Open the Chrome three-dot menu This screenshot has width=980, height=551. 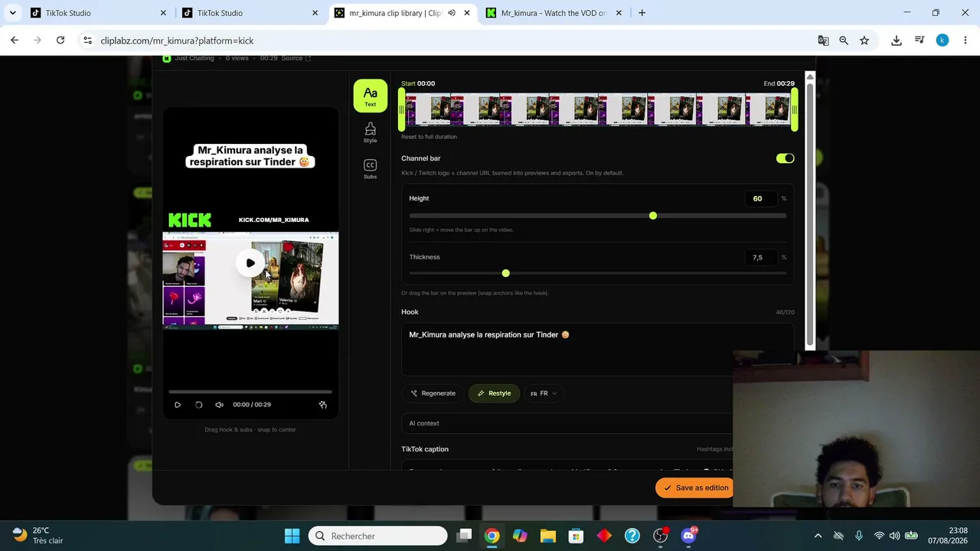click(965, 41)
